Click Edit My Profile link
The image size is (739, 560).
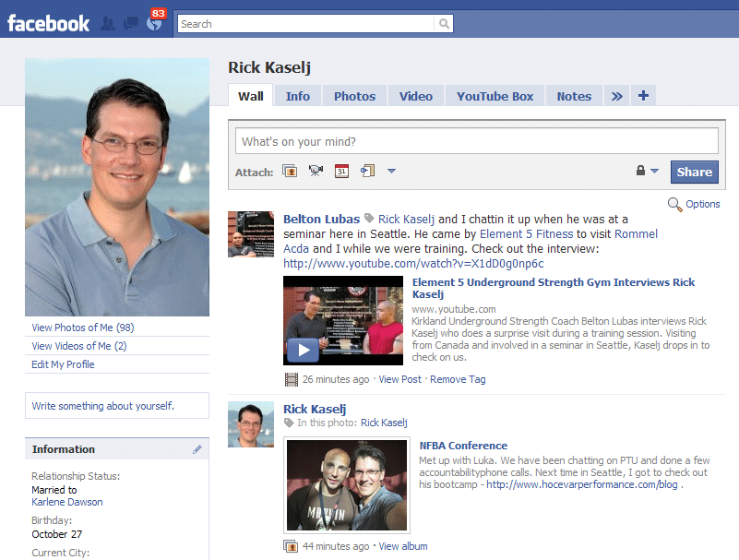(63, 364)
